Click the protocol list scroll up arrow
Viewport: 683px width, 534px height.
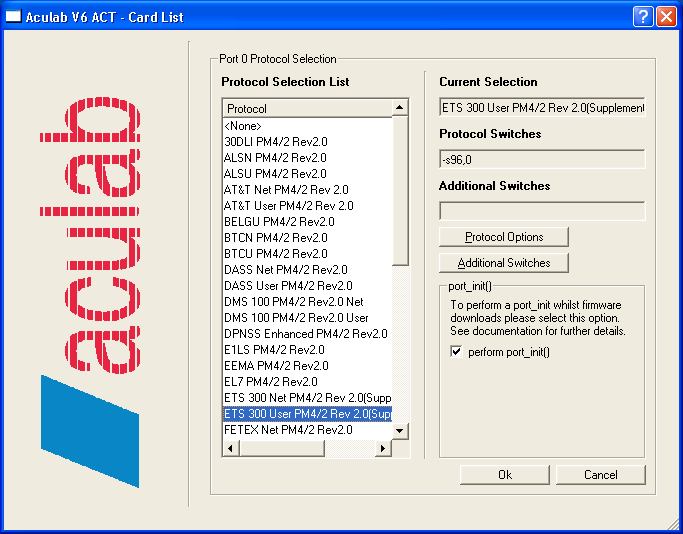point(399,108)
